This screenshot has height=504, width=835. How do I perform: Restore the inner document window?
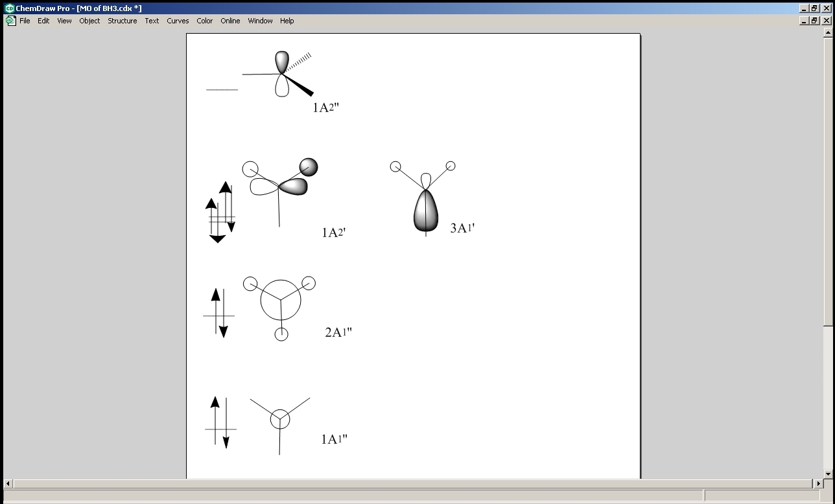click(815, 21)
